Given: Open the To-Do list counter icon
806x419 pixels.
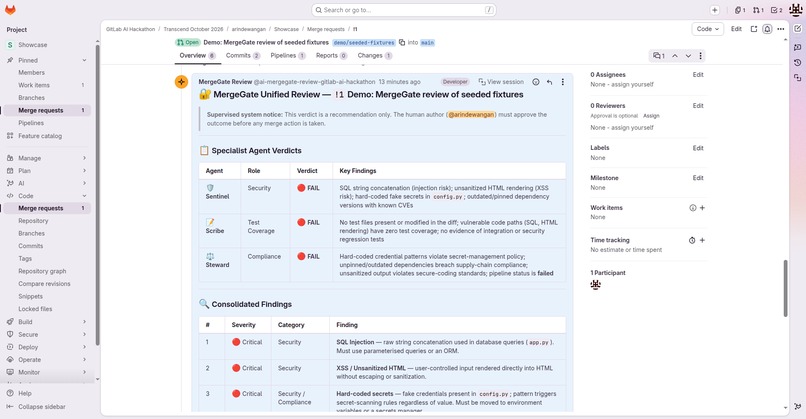Looking at the screenshot, I should point(776,10).
